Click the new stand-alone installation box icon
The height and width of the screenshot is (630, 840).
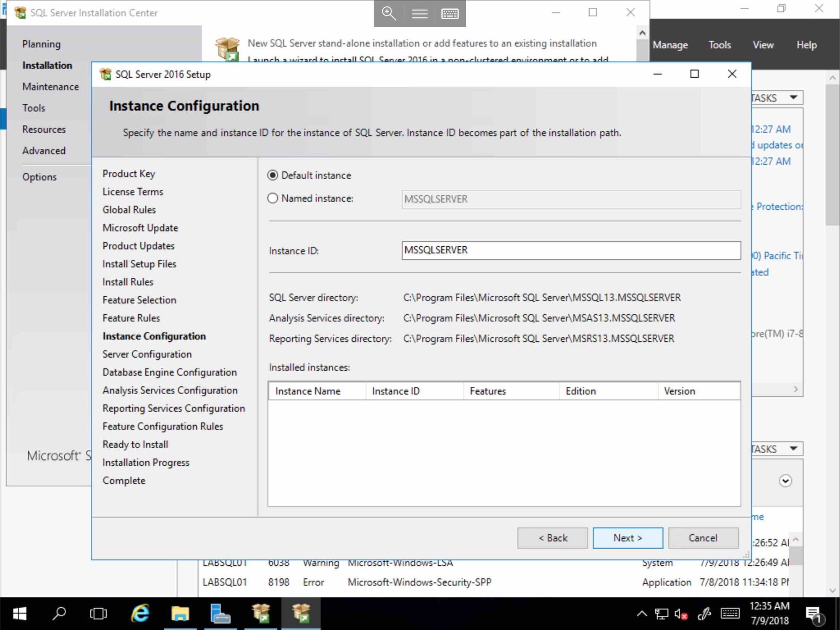coord(227,49)
